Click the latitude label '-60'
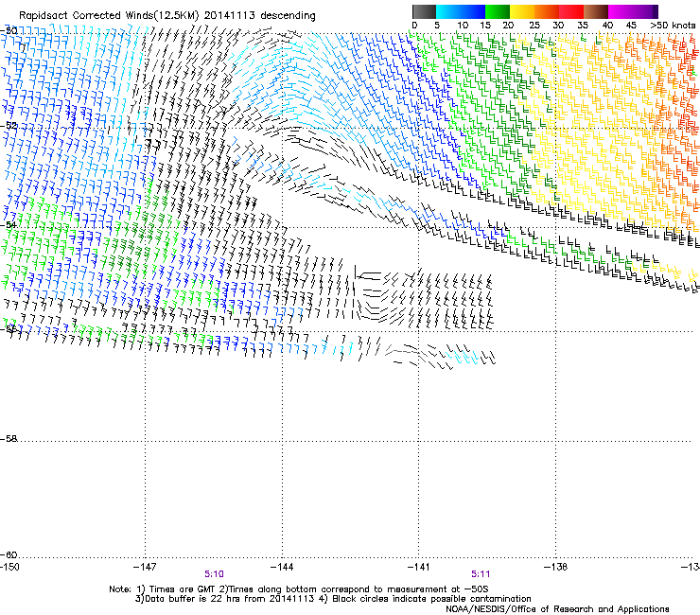Viewport: 700px width, 615px height. pyautogui.click(x=9, y=554)
